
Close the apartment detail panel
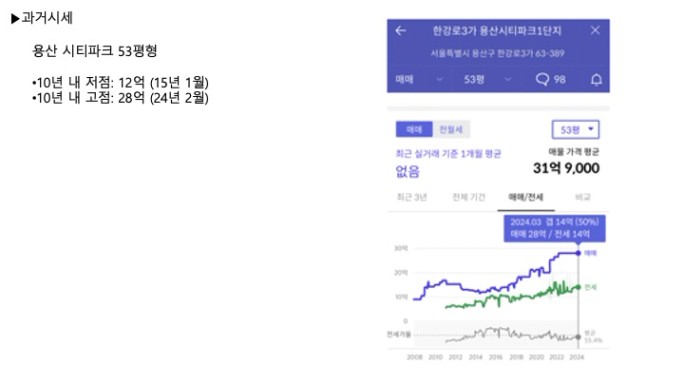tap(595, 30)
